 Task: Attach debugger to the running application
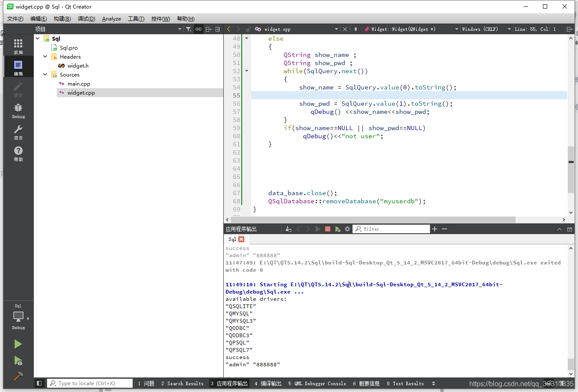coord(338,229)
